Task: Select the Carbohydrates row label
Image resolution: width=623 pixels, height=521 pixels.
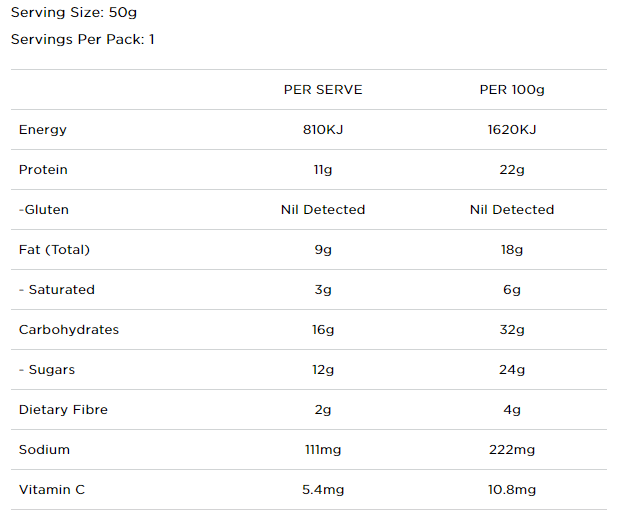Action: (69, 330)
